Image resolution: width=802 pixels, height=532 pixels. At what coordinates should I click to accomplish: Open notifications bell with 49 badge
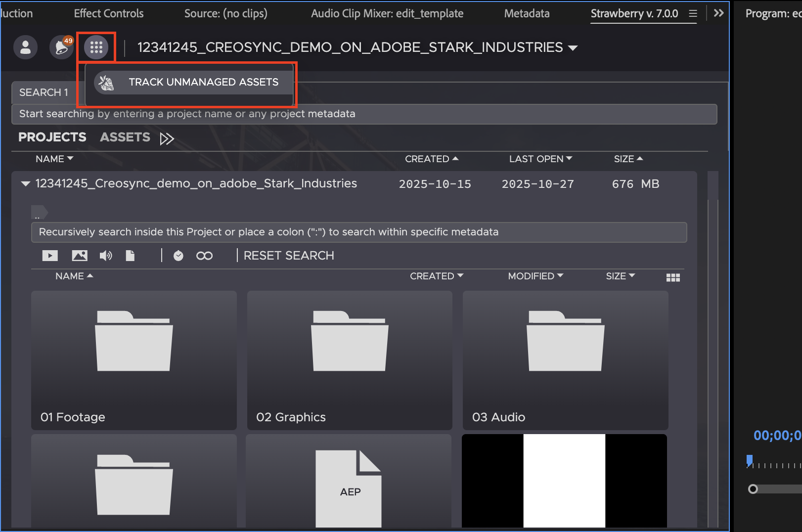click(61, 47)
